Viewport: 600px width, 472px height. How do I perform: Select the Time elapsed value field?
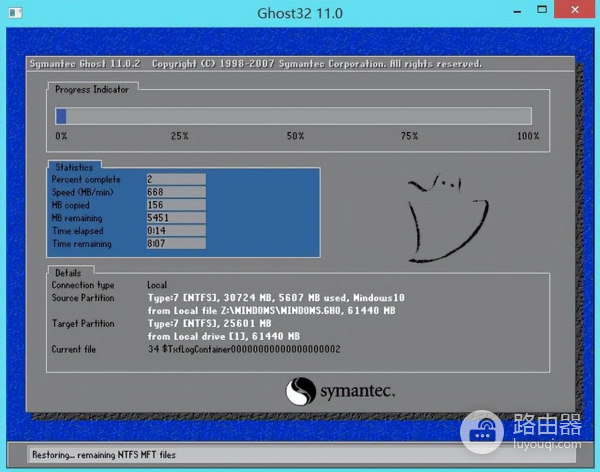(x=175, y=230)
